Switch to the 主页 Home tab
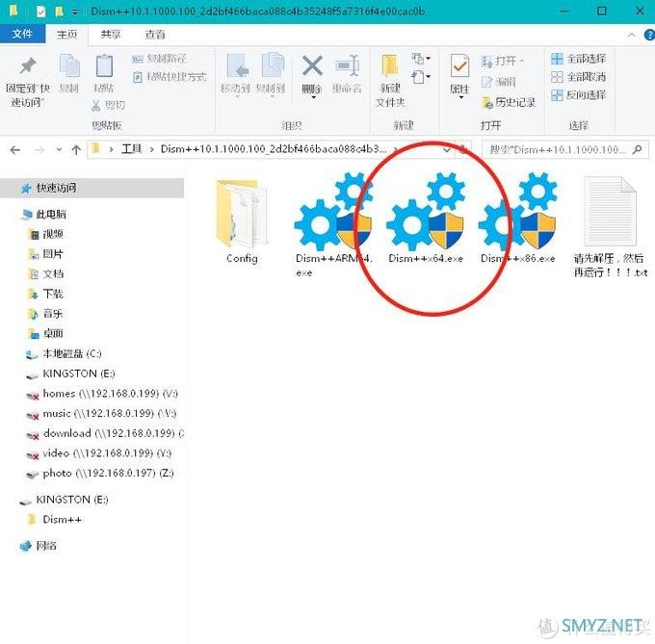The image size is (655, 644). pyautogui.click(x=66, y=35)
